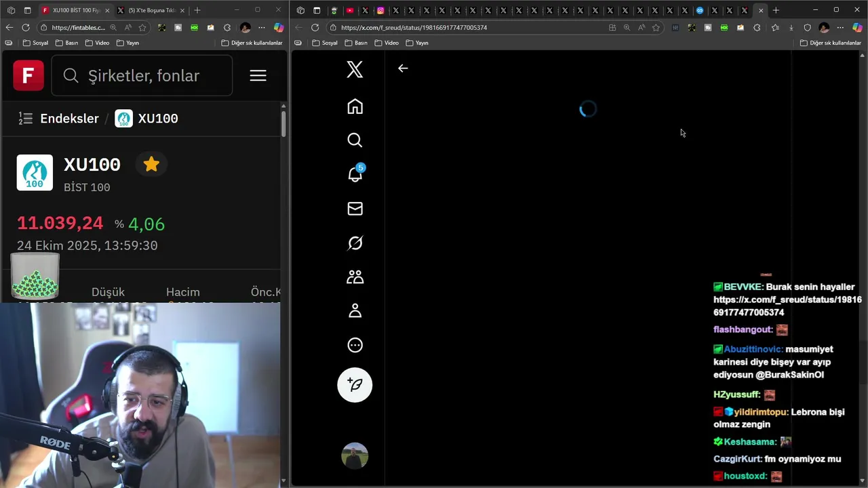Favorite the Fintables page in address bar

click(142, 28)
